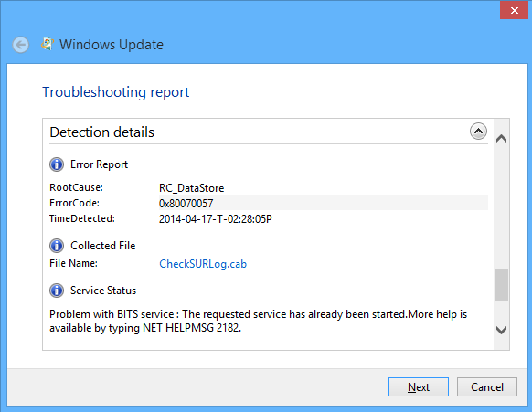Click the Service Status label text

pos(103,291)
